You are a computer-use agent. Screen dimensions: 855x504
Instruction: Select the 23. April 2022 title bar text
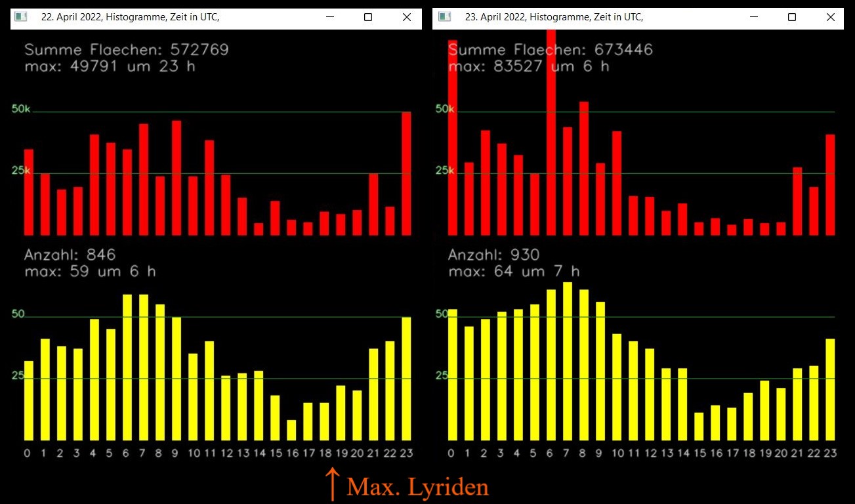tap(554, 17)
